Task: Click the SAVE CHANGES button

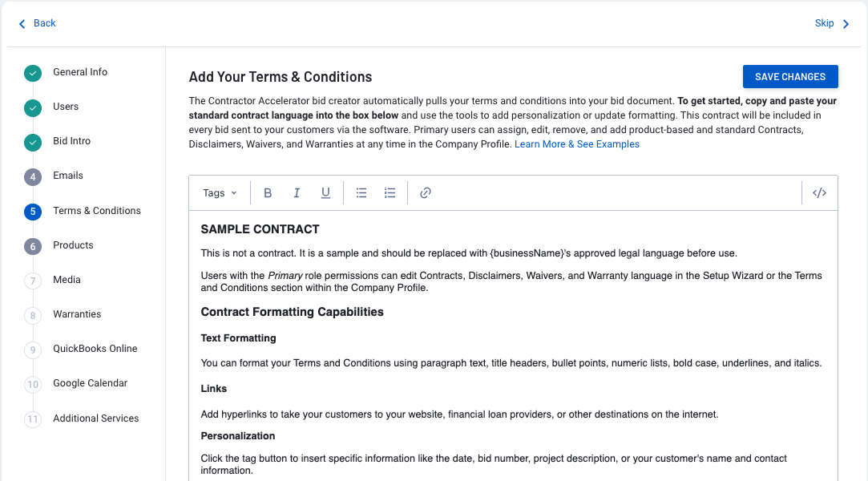Action: click(790, 76)
